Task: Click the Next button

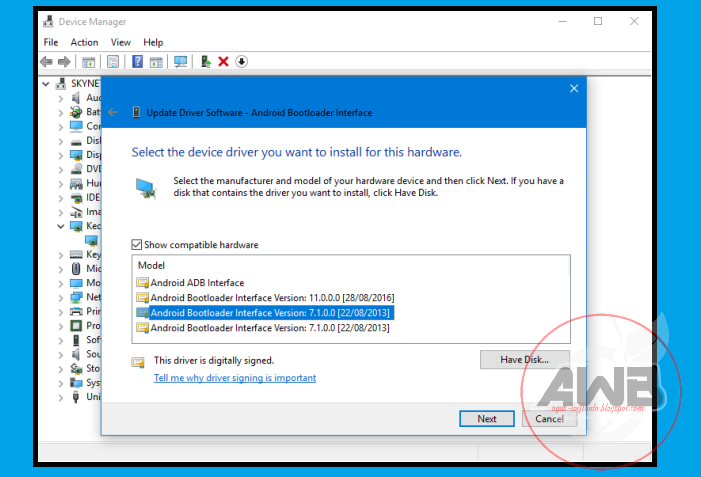Action: coord(487,418)
